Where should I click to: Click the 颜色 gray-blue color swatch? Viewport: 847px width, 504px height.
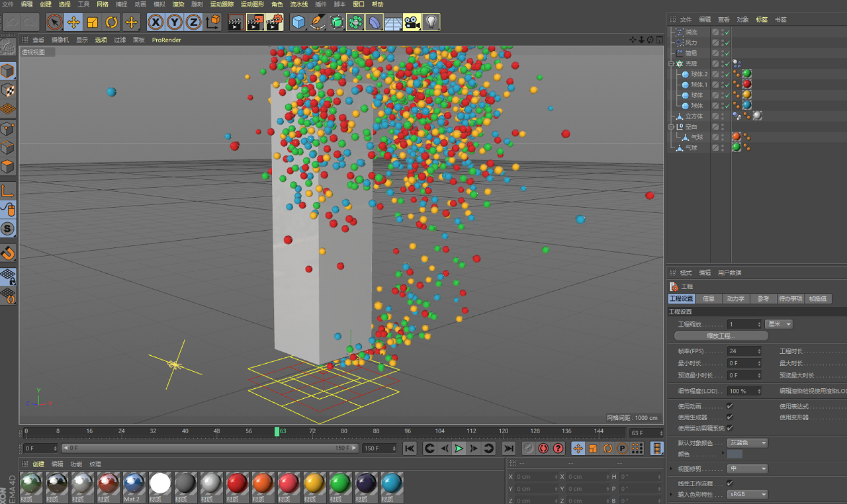tap(735, 454)
